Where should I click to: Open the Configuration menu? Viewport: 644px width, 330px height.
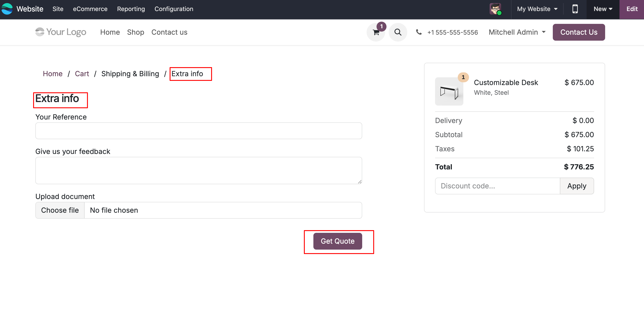pos(174,9)
